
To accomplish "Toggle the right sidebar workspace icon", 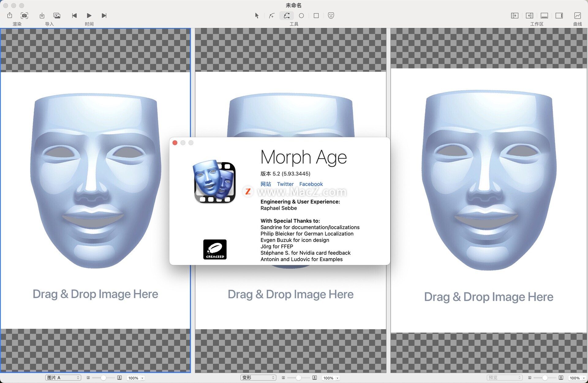I will (x=559, y=16).
